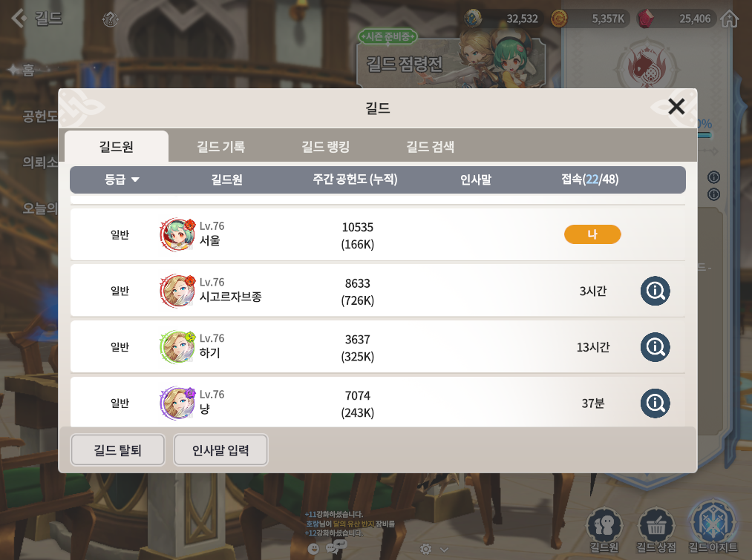The height and width of the screenshot is (560, 752).
Task: Click the emoji smiley chat icon
Action: (313, 548)
